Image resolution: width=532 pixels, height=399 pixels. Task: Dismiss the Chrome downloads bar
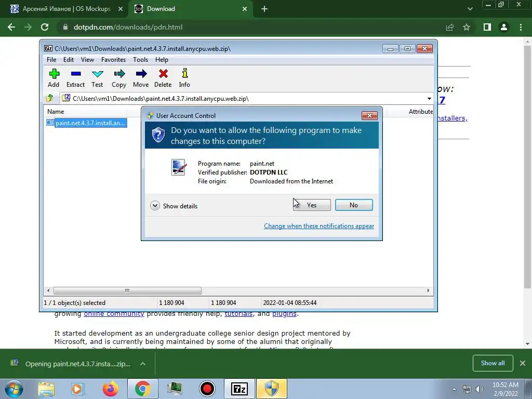tap(523, 363)
